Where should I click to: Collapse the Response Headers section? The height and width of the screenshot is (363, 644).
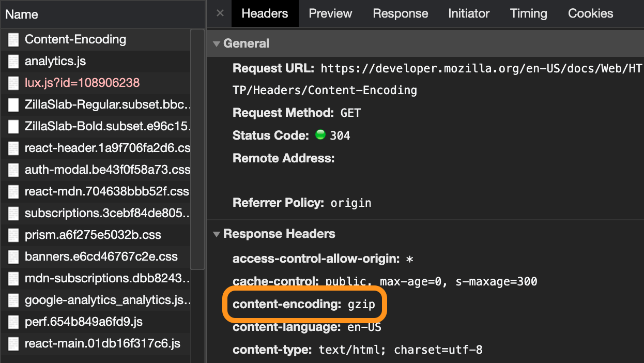click(216, 234)
